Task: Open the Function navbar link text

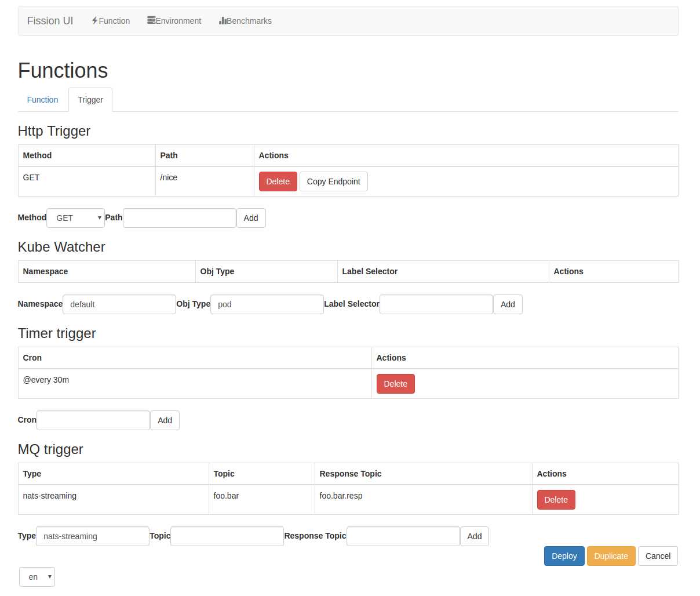Action: [x=114, y=21]
